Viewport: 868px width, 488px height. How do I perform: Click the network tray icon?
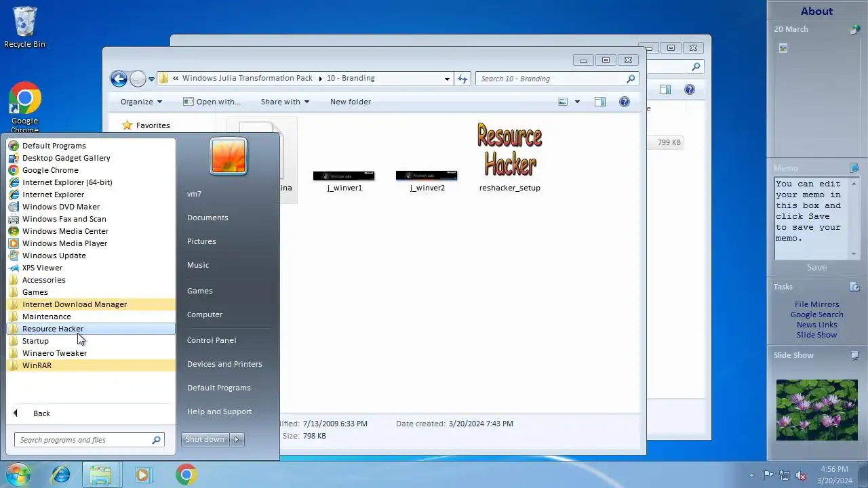pos(785,475)
